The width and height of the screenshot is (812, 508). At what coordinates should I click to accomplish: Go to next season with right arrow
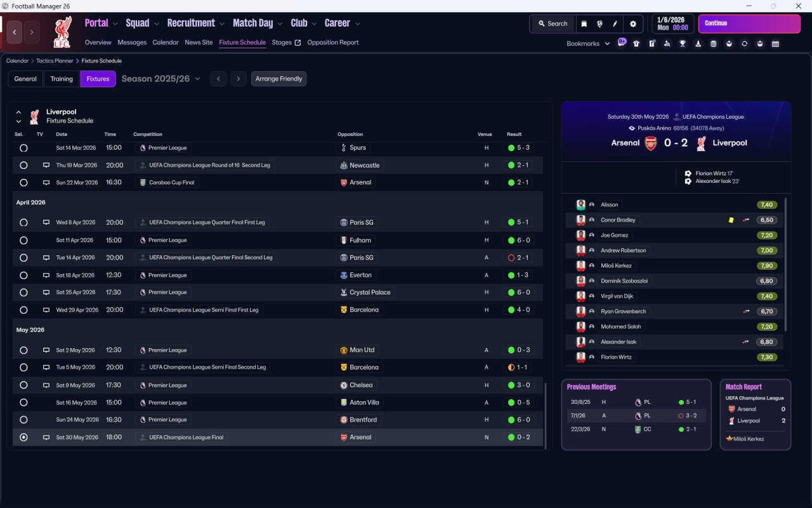(x=238, y=79)
